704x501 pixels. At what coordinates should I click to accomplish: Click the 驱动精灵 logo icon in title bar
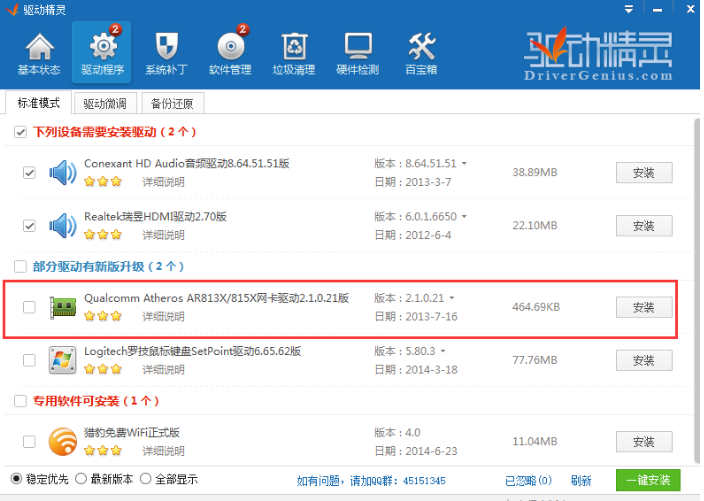[12, 9]
